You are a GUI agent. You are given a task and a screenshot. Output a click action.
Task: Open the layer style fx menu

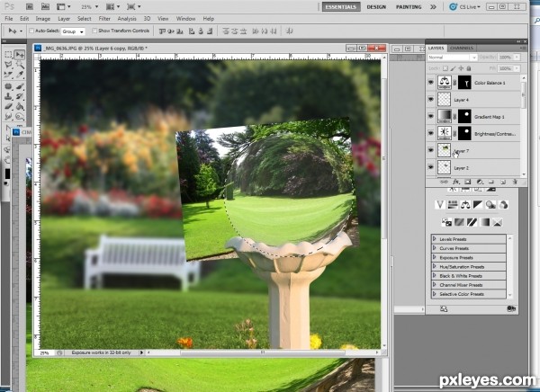click(x=456, y=182)
